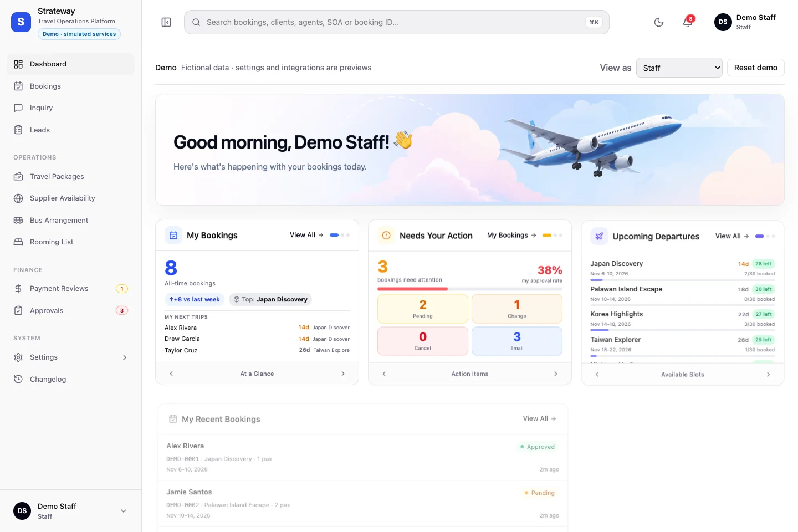This screenshot has height=532, width=798.
Task: Select the Pending count tile
Action: pos(423,309)
